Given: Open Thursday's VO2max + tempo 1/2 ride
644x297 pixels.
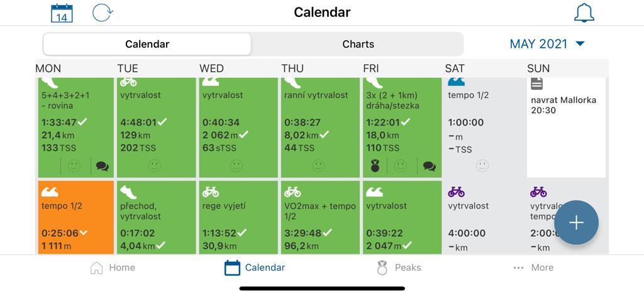Looking at the screenshot, I should pos(320,218).
